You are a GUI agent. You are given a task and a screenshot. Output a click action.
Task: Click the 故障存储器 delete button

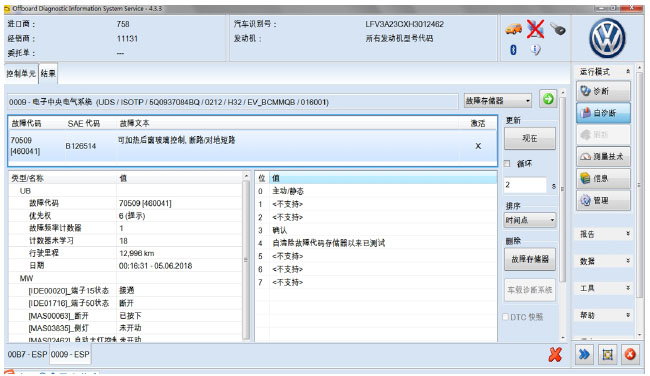pyautogui.click(x=529, y=259)
